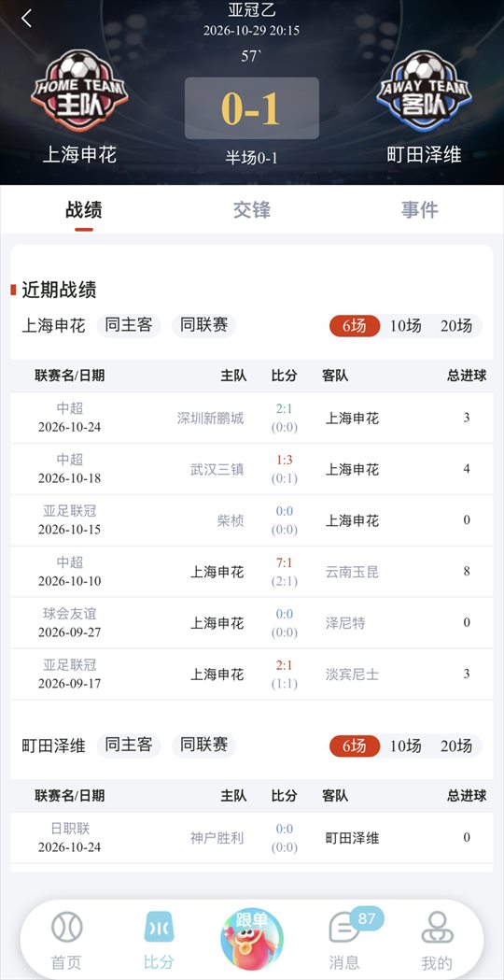Toggle 同联赛 filter for 町田泽维
This screenshot has height=980, width=504.
(x=203, y=745)
